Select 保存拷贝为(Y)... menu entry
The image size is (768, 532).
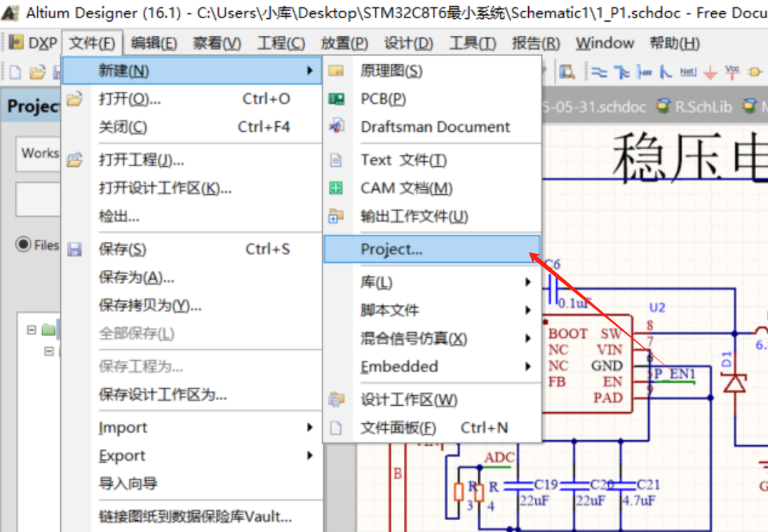192,306
